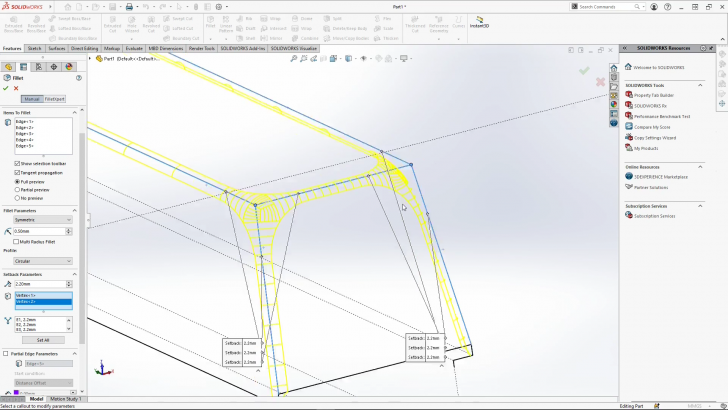Click the green OK checkmark in Fillet panel
The image size is (728, 410).
click(6, 88)
